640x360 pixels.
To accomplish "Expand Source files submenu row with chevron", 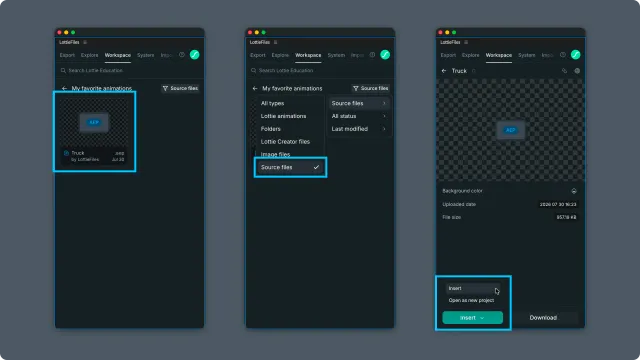I will 359,103.
